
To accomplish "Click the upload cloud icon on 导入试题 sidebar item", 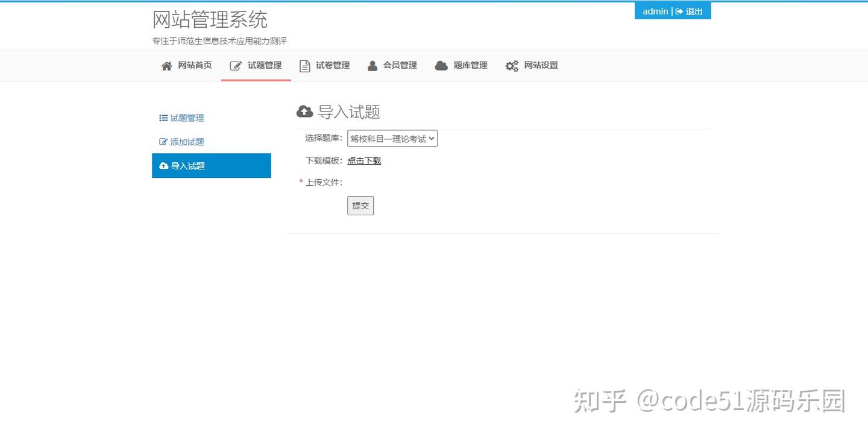I will (163, 165).
